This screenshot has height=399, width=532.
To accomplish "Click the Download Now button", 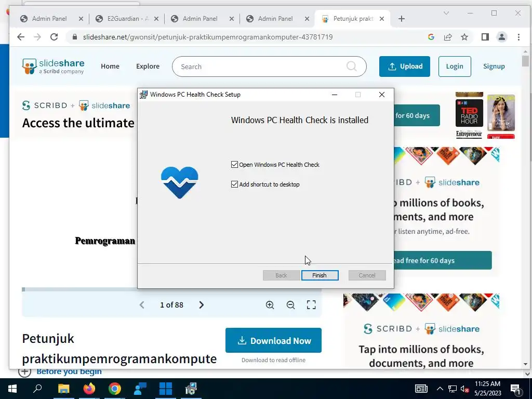I will [273, 340].
